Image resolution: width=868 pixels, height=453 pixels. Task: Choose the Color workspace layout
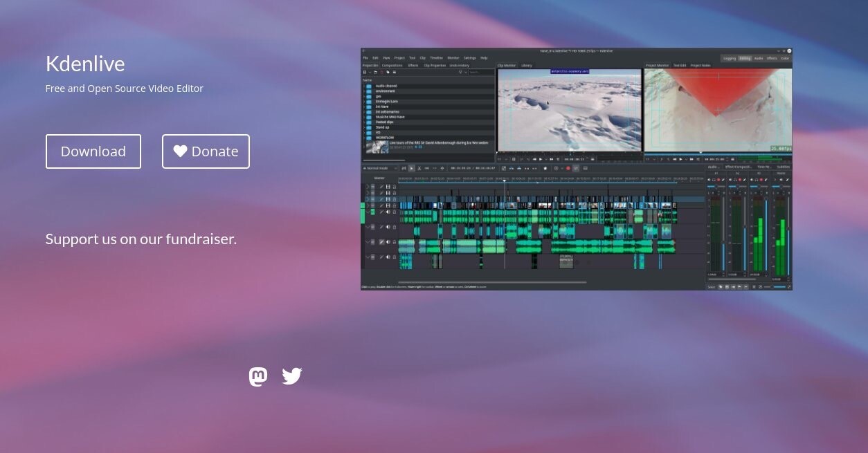tap(785, 58)
